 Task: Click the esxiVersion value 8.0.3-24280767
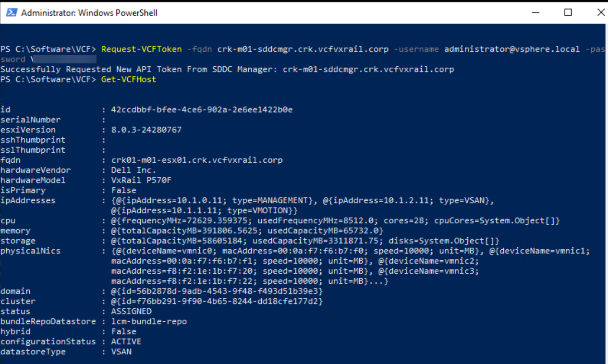pyautogui.click(x=146, y=130)
